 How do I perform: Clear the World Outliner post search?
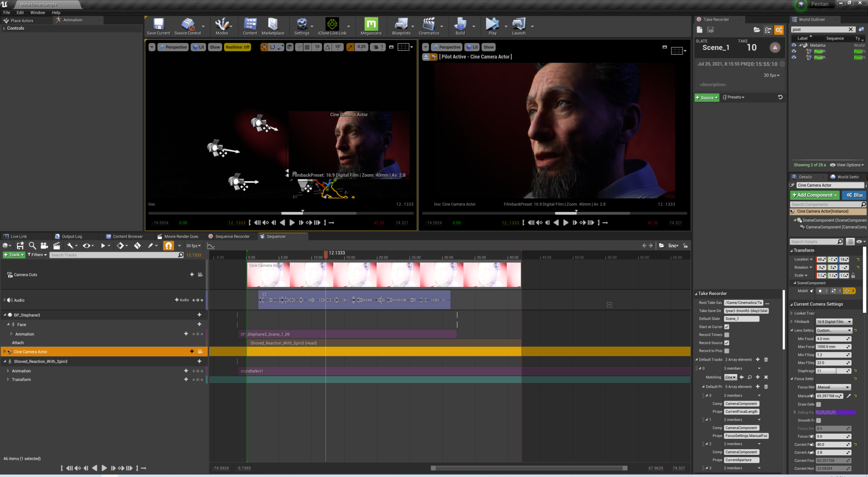coord(851,30)
